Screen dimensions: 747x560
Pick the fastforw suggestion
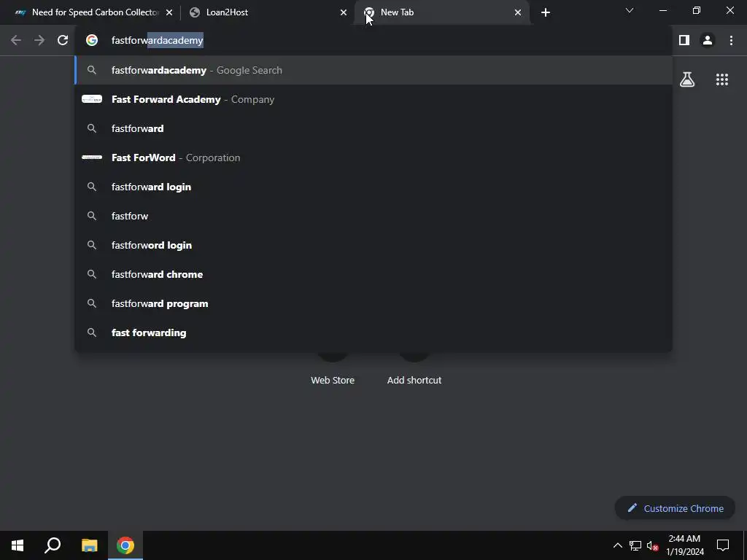click(x=373, y=216)
